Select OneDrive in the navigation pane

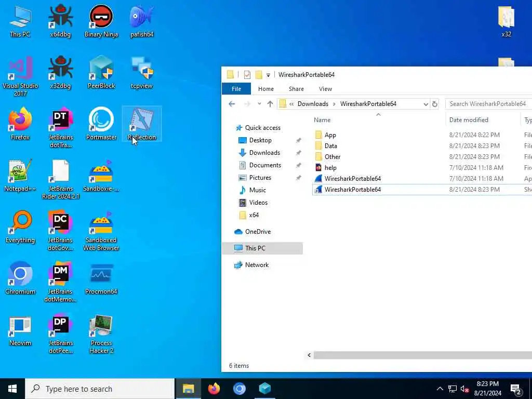point(258,232)
